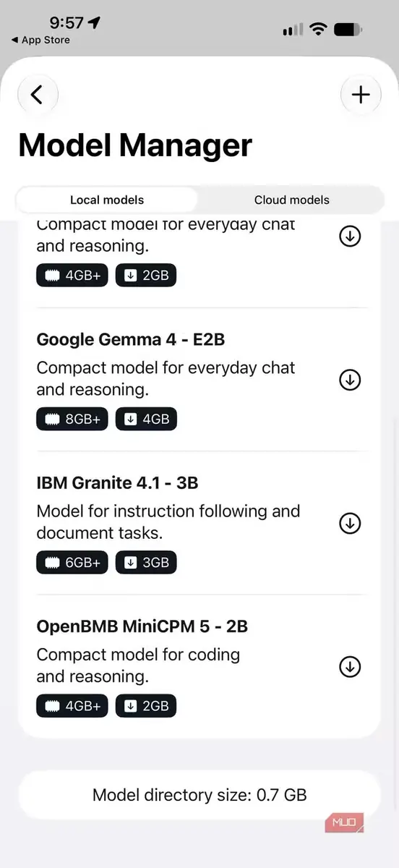Screen dimensions: 399x868
Task: Tap the 2GB download badge for MiniCPM
Action: [146, 705]
